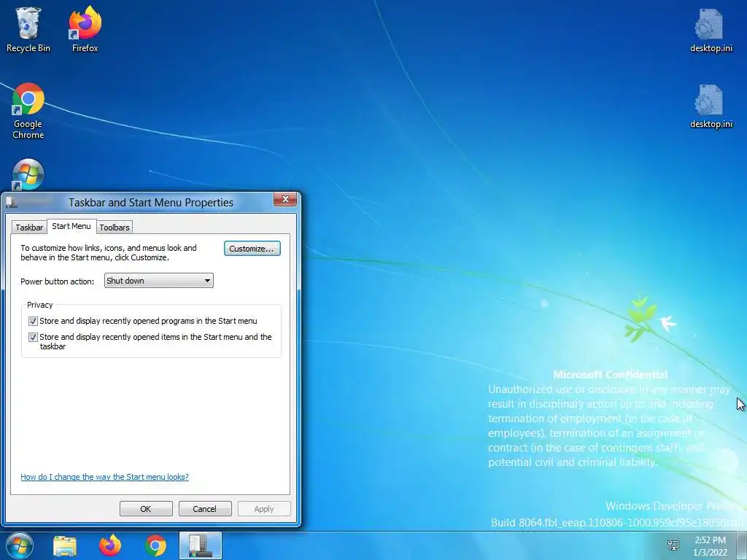Toggle recently opened items checkbox
Screen dimensions: 747x560
pyautogui.click(x=33, y=337)
